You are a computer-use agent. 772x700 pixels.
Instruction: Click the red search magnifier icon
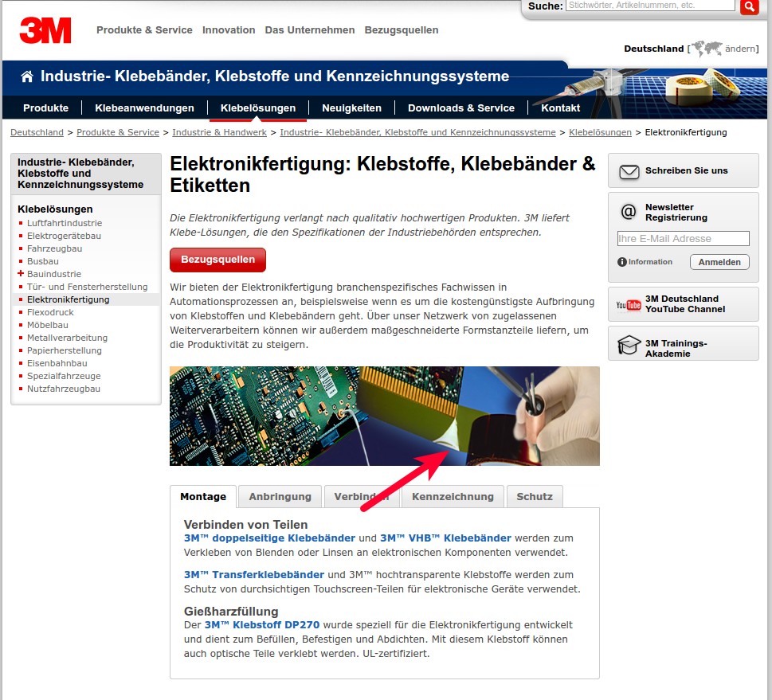tap(749, 7)
